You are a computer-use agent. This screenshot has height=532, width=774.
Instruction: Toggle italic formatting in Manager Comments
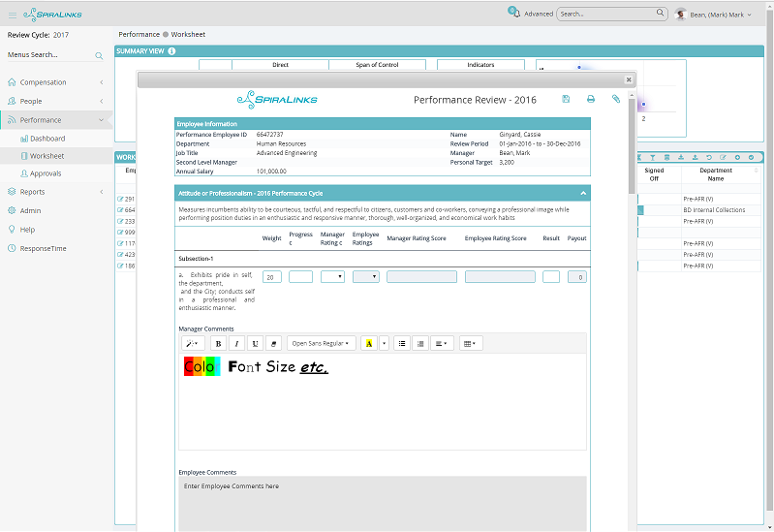click(x=235, y=343)
